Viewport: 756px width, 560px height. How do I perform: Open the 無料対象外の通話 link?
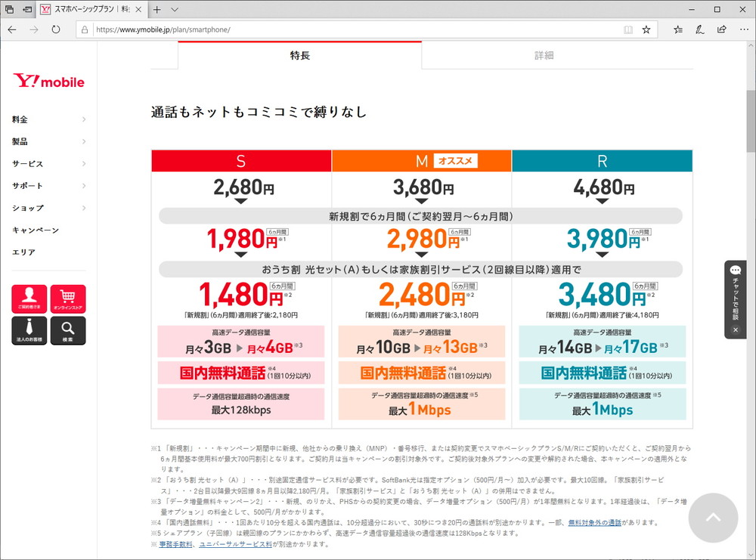pos(594,522)
